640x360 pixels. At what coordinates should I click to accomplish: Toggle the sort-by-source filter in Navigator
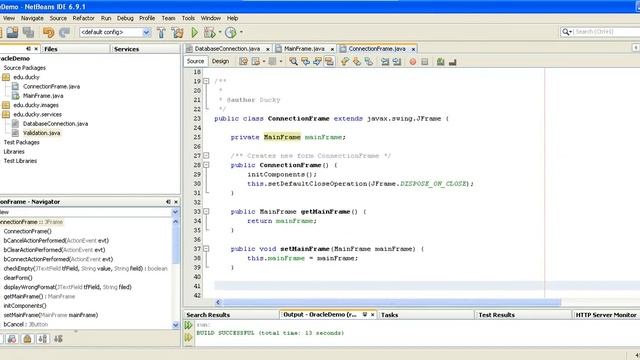click(58, 339)
